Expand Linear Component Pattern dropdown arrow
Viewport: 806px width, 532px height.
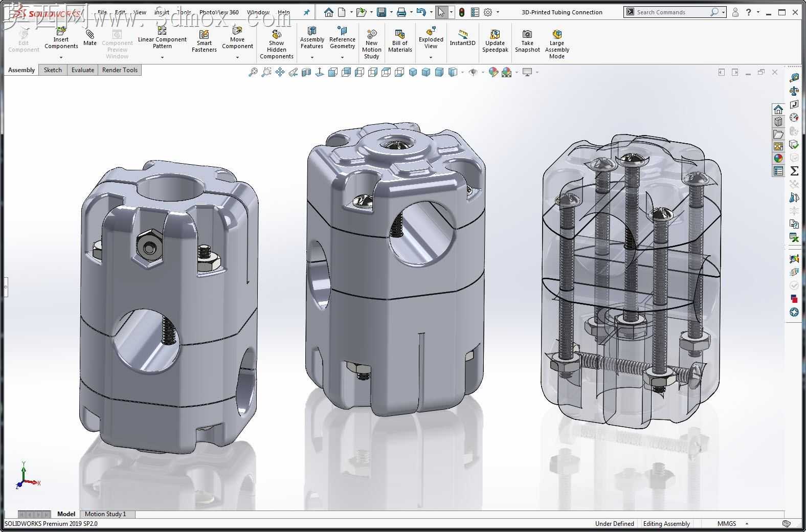point(162,57)
